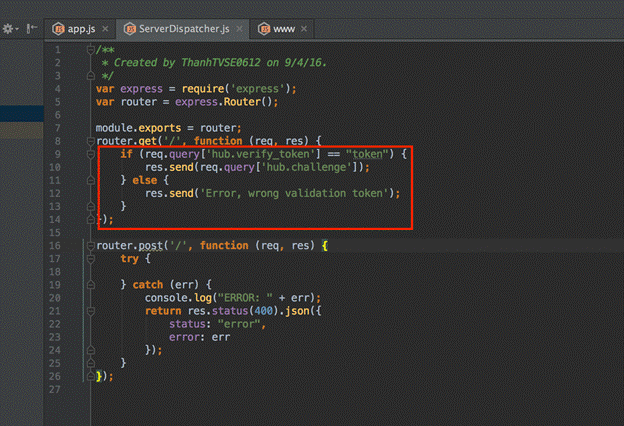Click the app.js file type icon
The width and height of the screenshot is (624, 426).
(x=58, y=29)
